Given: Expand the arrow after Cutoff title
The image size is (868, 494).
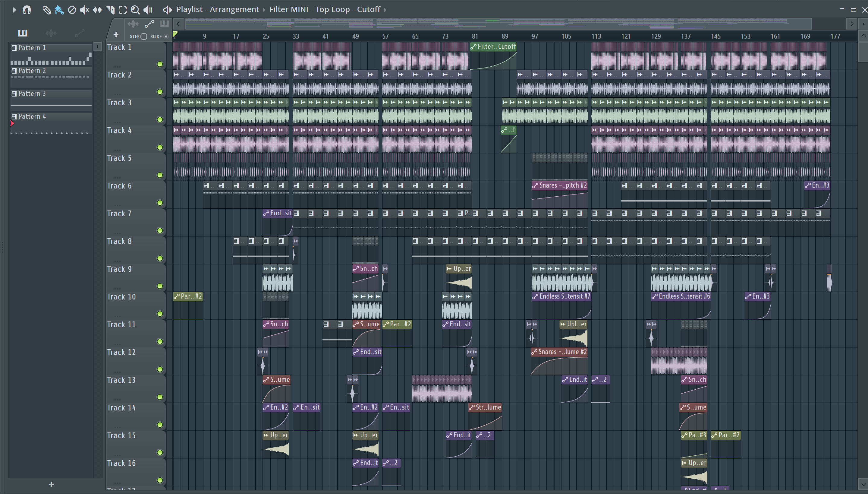Looking at the screenshot, I should [385, 10].
